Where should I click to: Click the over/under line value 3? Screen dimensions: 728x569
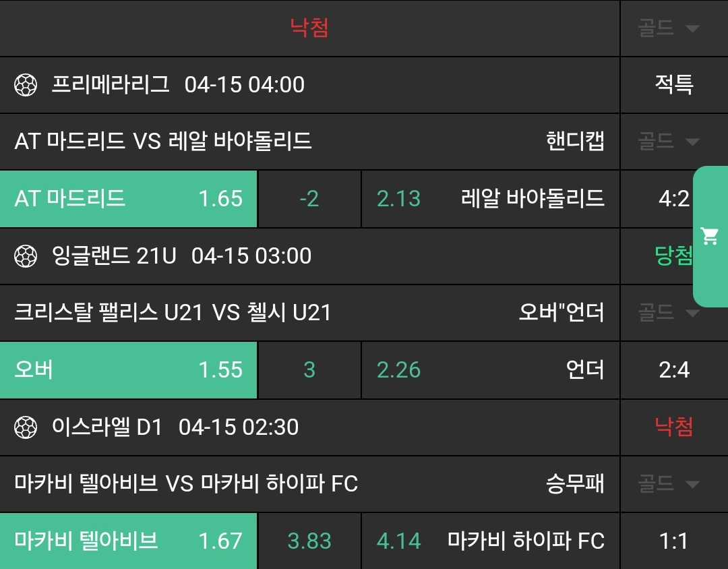[x=309, y=370]
